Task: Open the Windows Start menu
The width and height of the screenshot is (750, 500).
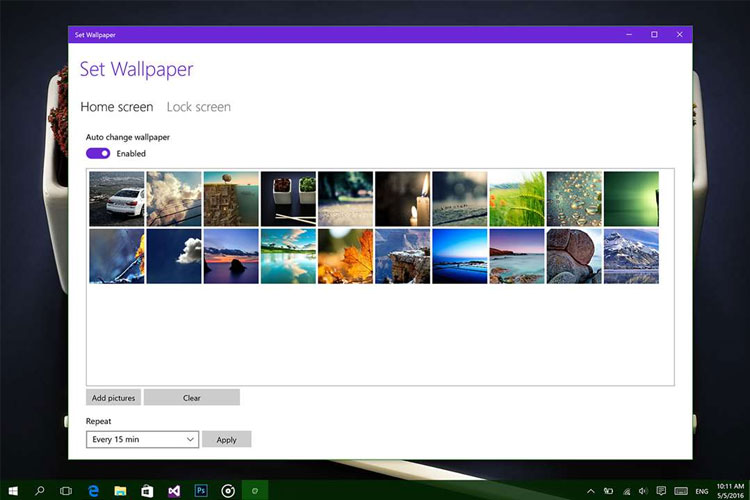Action: [x=13, y=490]
